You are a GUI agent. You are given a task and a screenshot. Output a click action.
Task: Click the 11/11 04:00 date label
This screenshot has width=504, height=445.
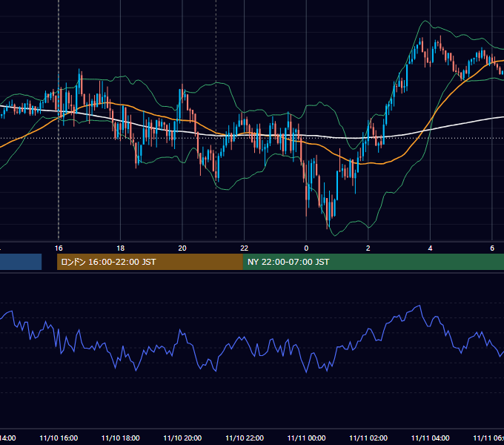431,438
